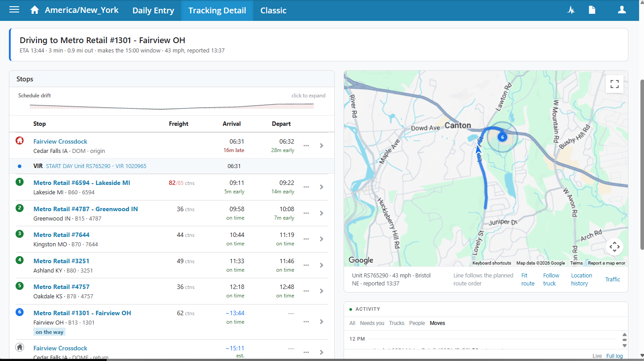Open more options for origin Fairview Crossdock

tap(306, 145)
